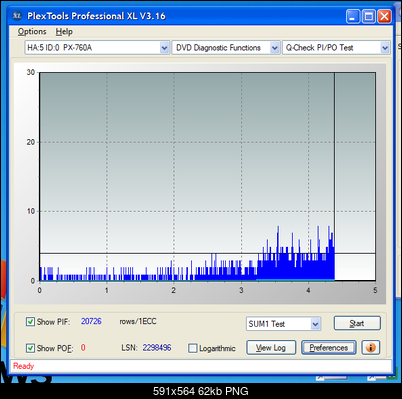Click the View Log button
This screenshot has height=399, width=402.
[271, 348]
